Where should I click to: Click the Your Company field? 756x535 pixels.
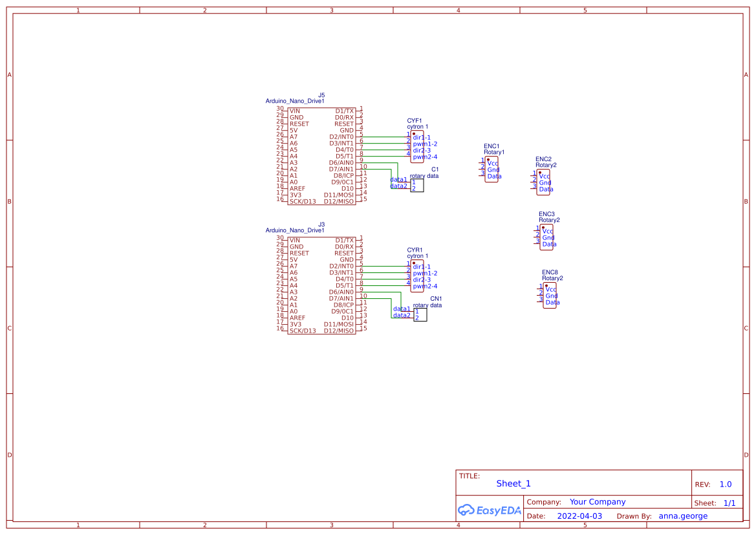pyautogui.click(x=596, y=501)
